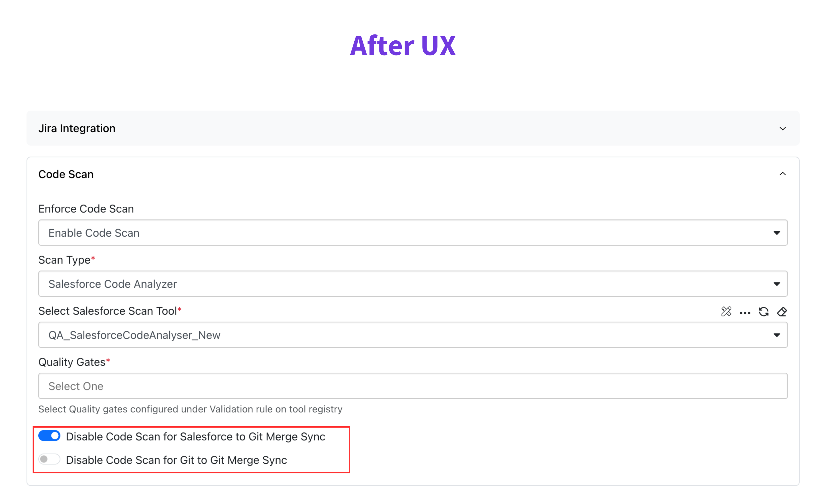Screen dimensions: 826x504
Task: Open the Enforce Code Scan dropdown
Action: click(x=413, y=233)
